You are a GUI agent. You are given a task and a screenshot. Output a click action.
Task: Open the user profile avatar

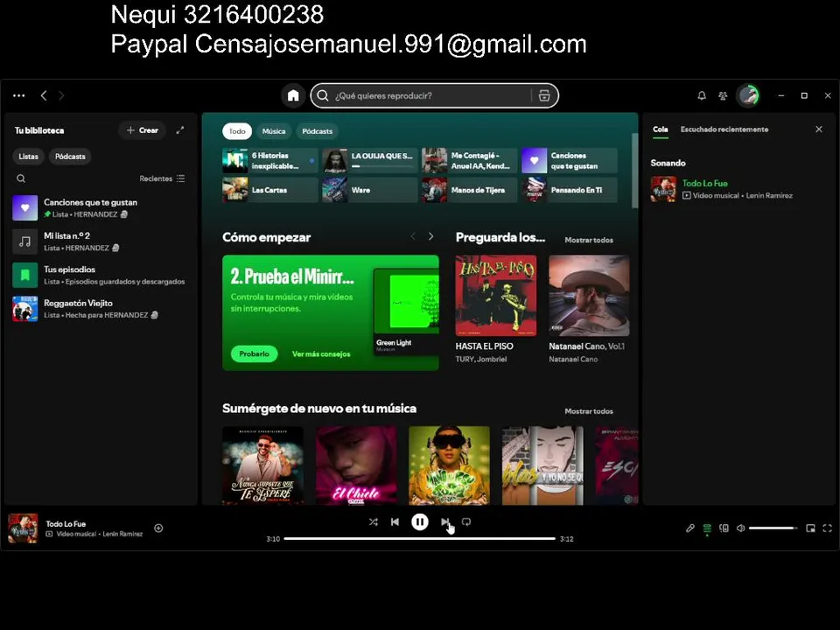[x=748, y=96]
